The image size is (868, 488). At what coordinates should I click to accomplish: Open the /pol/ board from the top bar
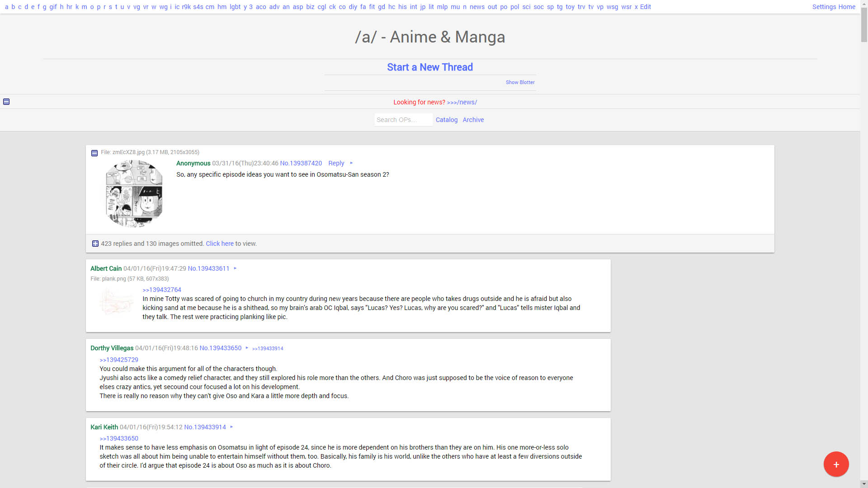pos(514,7)
